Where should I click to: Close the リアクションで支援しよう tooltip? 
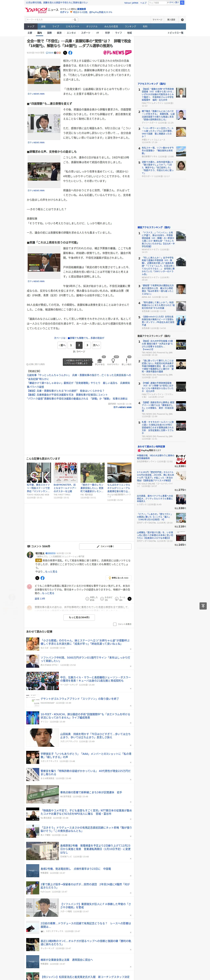coord(91,360)
